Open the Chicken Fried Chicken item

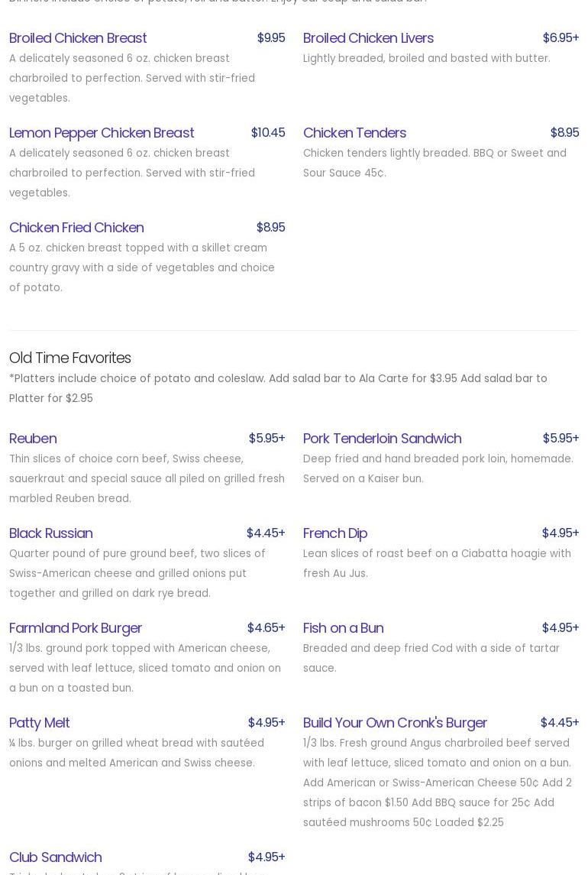coord(76,227)
